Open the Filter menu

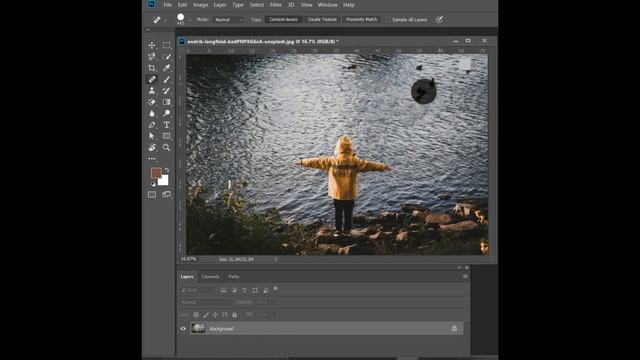pyautogui.click(x=276, y=5)
